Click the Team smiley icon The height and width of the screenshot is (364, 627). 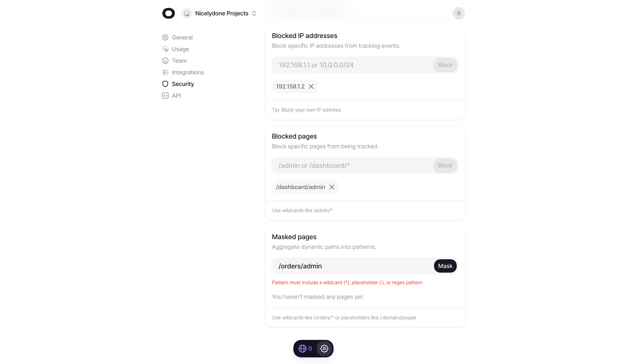pos(165,61)
